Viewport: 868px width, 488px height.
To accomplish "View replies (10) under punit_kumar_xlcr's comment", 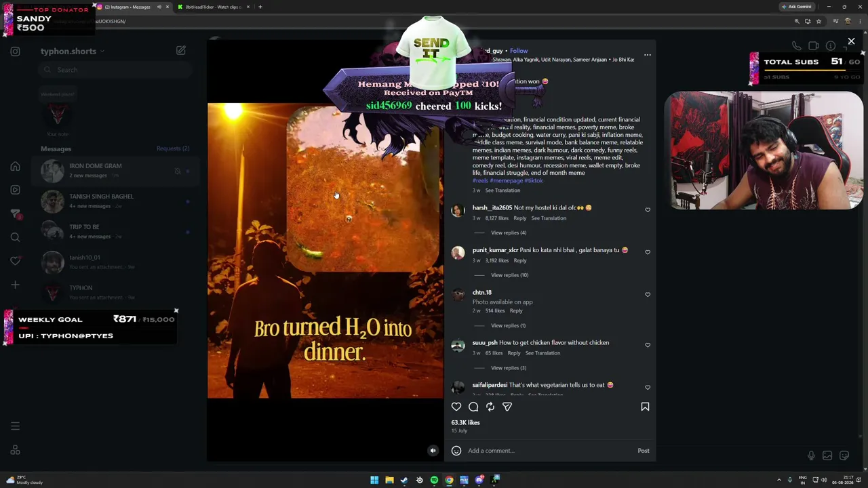I will (510, 275).
